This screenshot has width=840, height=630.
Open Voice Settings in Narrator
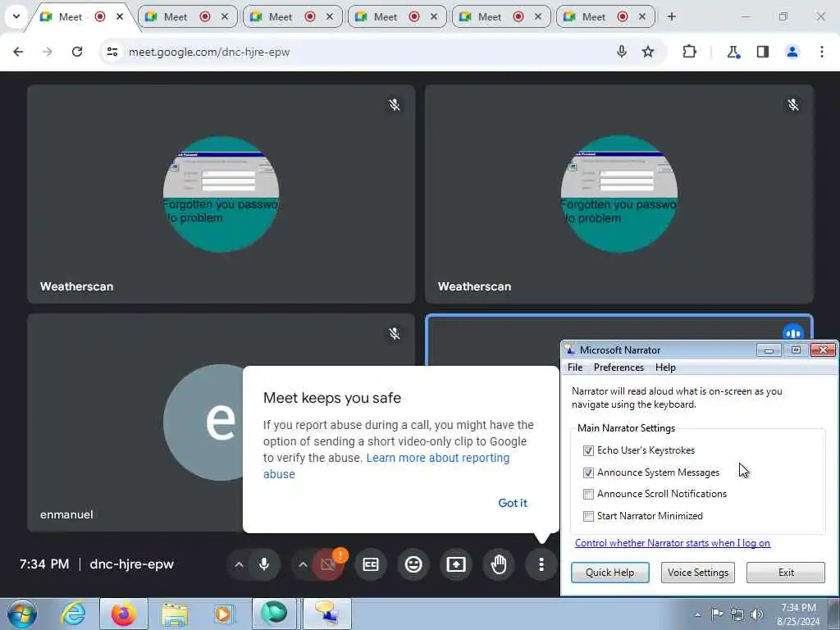[x=697, y=572]
